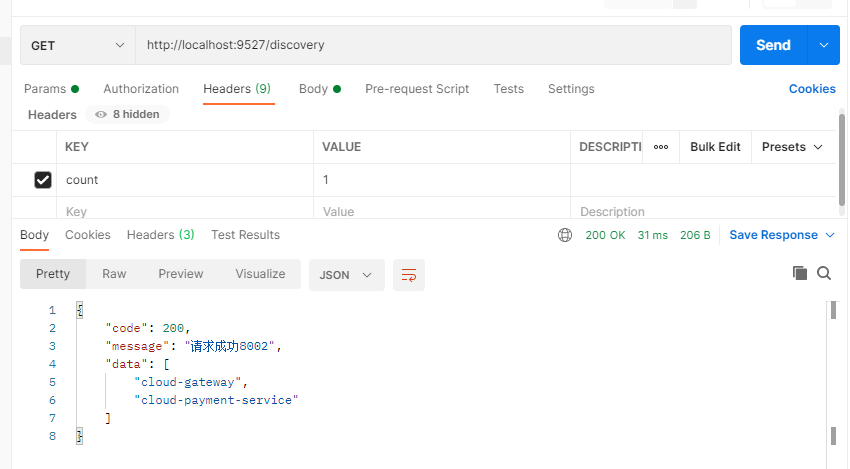Image resolution: width=850 pixels, height=469 pixels.
Task: Click the blue Send button
Action: pyautogui.click(x=774, y=45)
